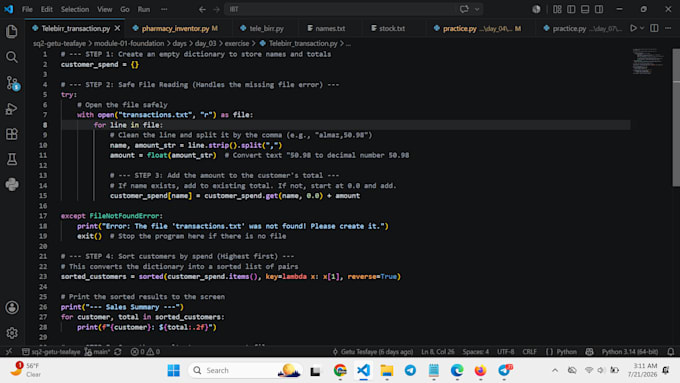Click the Notifications bell in status bar
Image resolution: width=680 pixels, height=383 pixels.
[670, 352]
